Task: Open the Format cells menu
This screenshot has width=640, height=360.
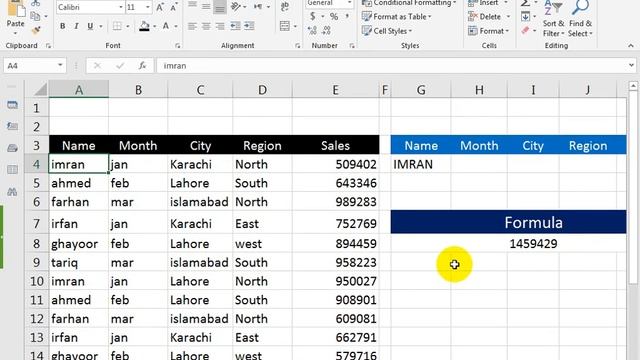Action: [489, 31]
